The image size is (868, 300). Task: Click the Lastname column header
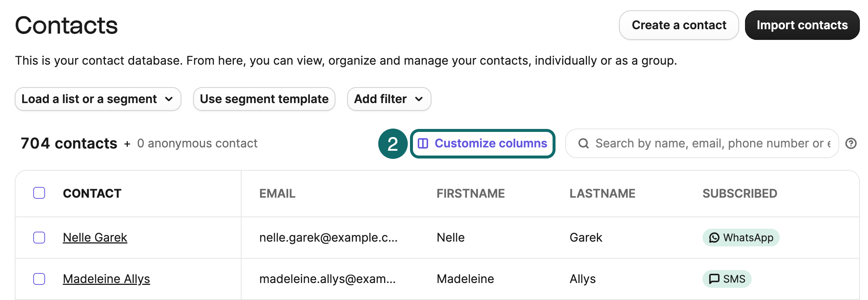coord(602,194)
